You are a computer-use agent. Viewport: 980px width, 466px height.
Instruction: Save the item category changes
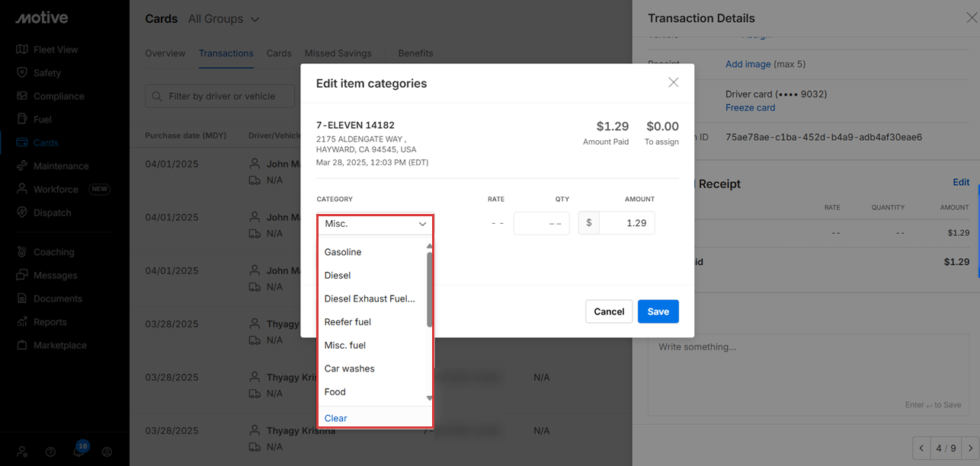[x=658, y=311]
